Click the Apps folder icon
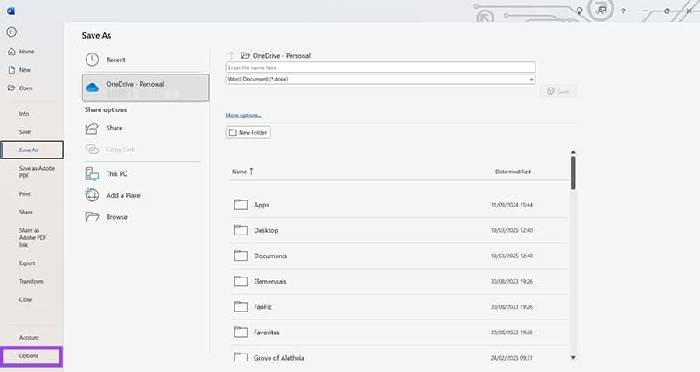The width and height of the screenshot is (700, 372). [x=241, y=205]
